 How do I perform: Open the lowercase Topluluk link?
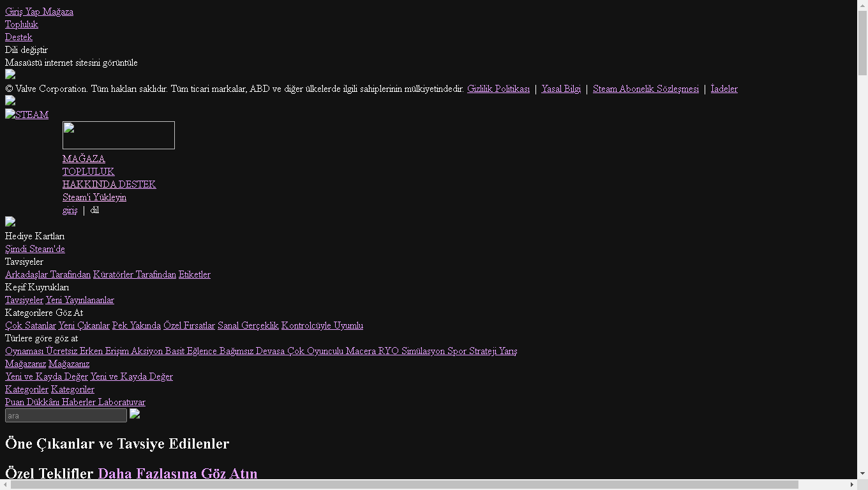coord(22,24)
